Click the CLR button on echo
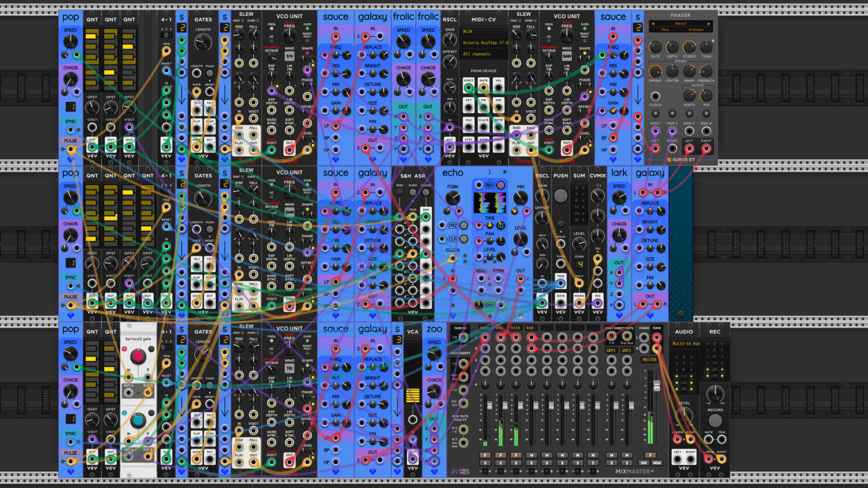The image size is (868, 488). (463, 239)
